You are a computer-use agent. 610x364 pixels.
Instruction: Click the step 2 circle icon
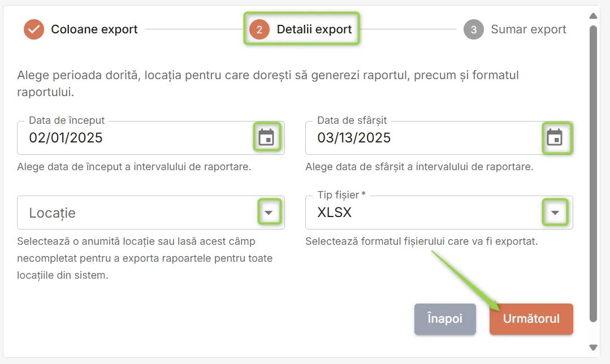tap(259, 29)
